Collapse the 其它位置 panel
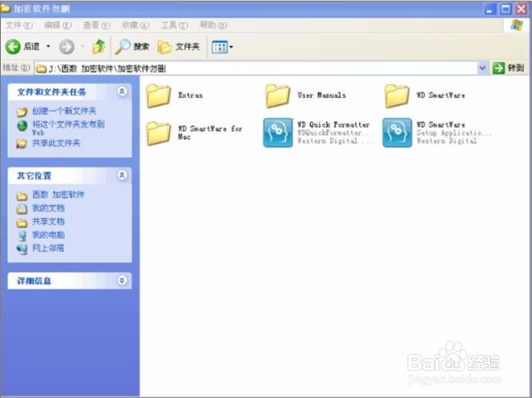Viewport: 532px width, 398px height. 122,175
